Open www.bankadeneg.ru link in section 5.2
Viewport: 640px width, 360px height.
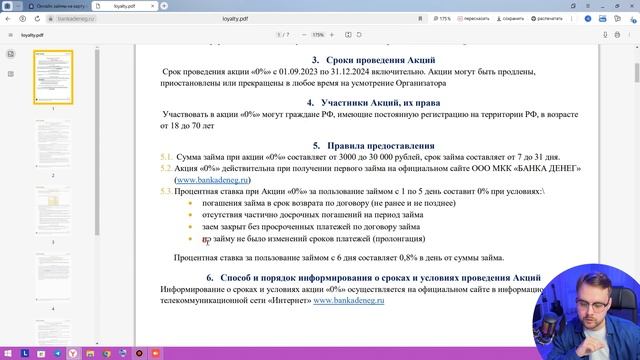click(212, 180)
